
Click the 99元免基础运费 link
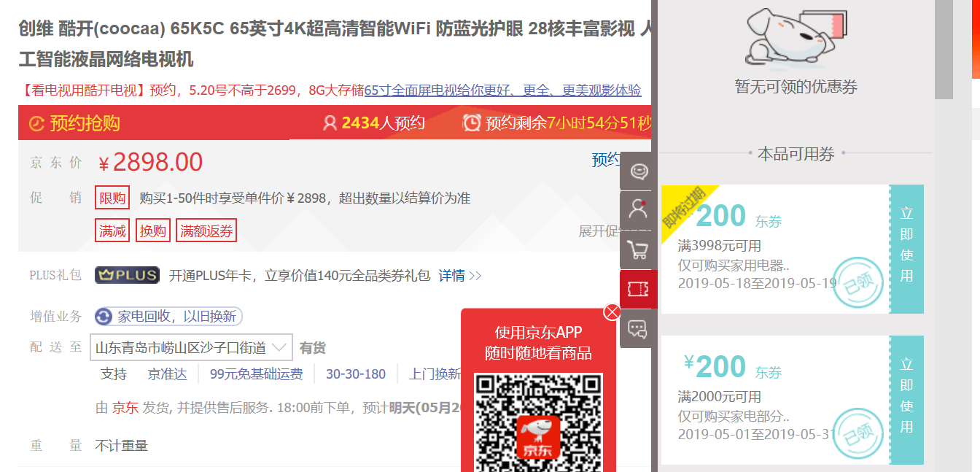(256, 374)
